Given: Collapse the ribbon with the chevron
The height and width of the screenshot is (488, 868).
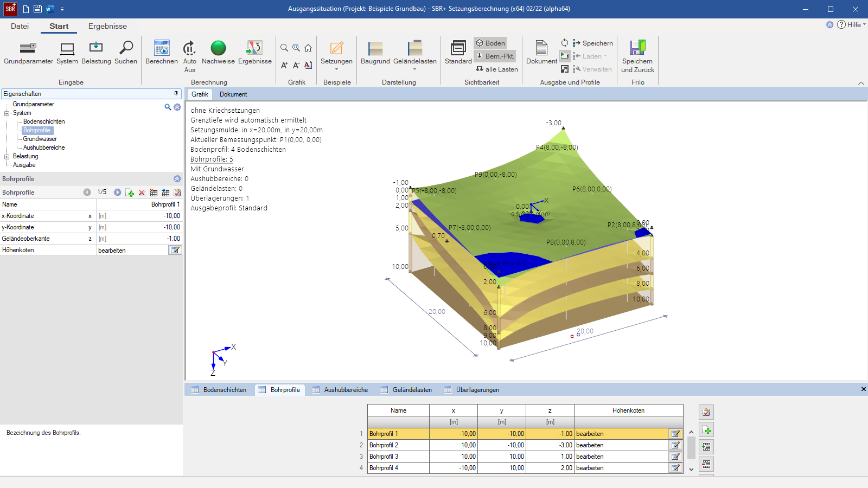Looking at the screenshot, I should pos(861,83).
